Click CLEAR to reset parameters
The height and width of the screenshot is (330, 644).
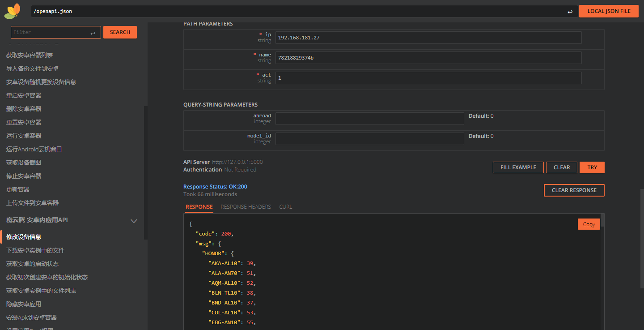[x=561, y=167]
